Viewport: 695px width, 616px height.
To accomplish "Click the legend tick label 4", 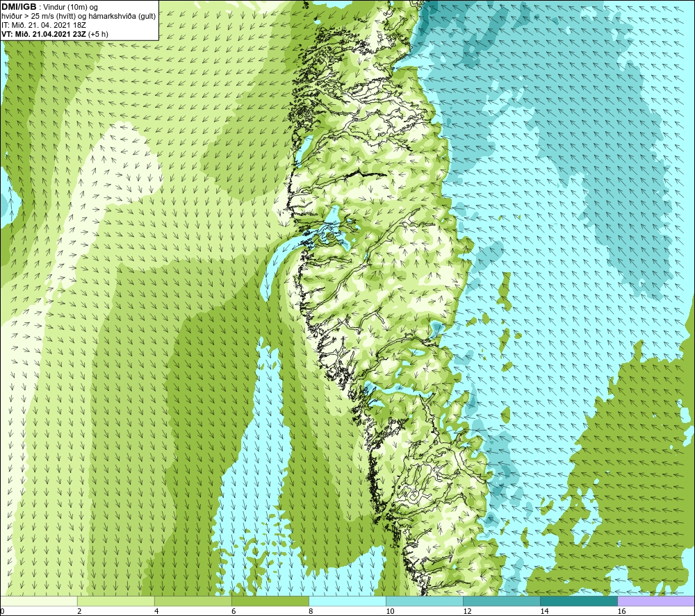I will point(156,611).
